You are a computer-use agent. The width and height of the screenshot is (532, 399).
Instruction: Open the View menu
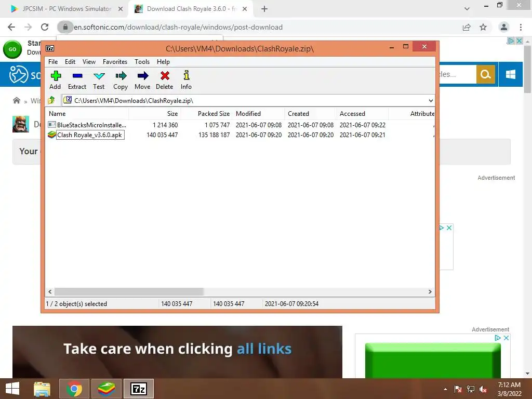(89, 62)
